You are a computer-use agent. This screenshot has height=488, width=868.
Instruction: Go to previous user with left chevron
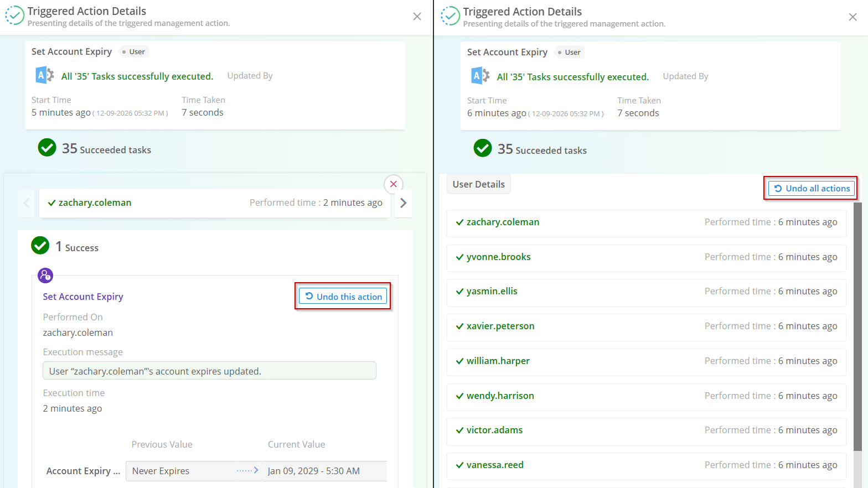click(27, 203)
